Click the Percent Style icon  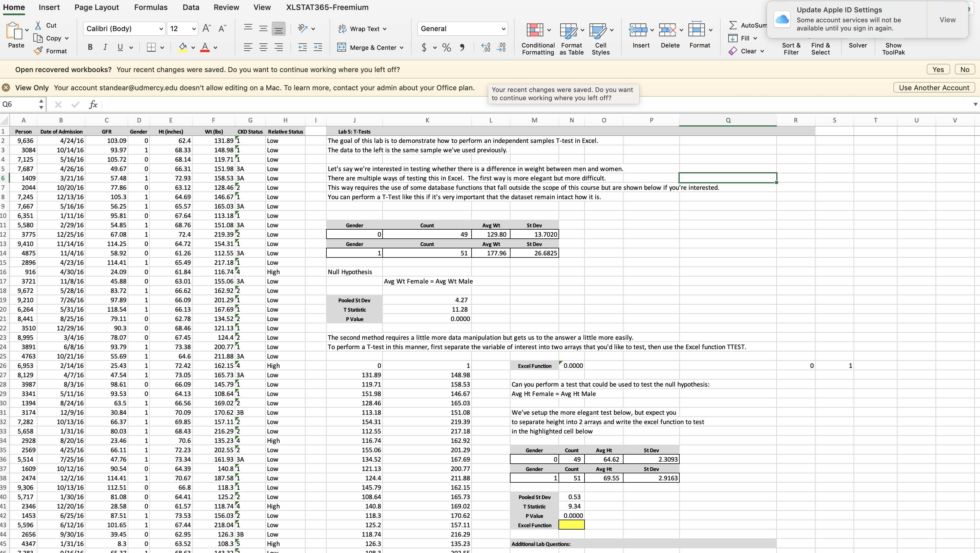pyautogui.click(x=446, y=47)
